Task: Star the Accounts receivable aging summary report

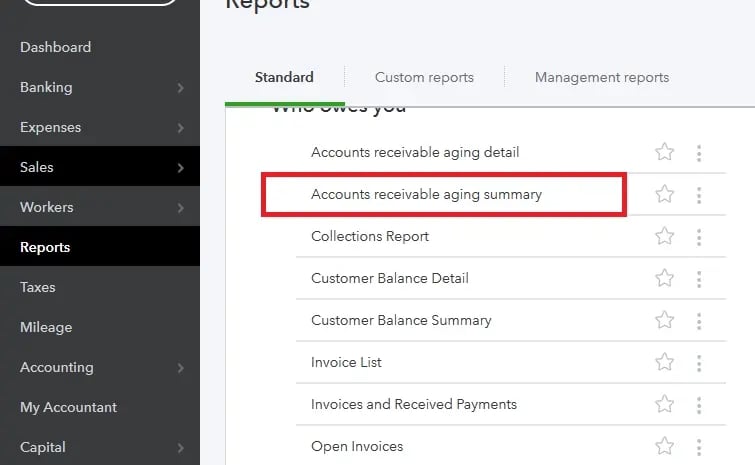Action: 664,194
